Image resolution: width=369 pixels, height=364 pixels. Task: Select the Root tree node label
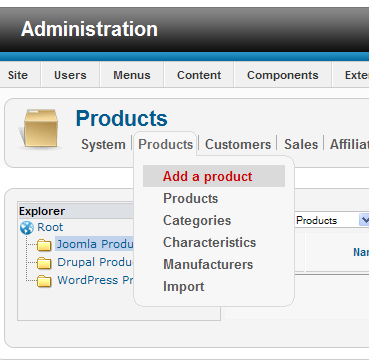pos(50,227)
